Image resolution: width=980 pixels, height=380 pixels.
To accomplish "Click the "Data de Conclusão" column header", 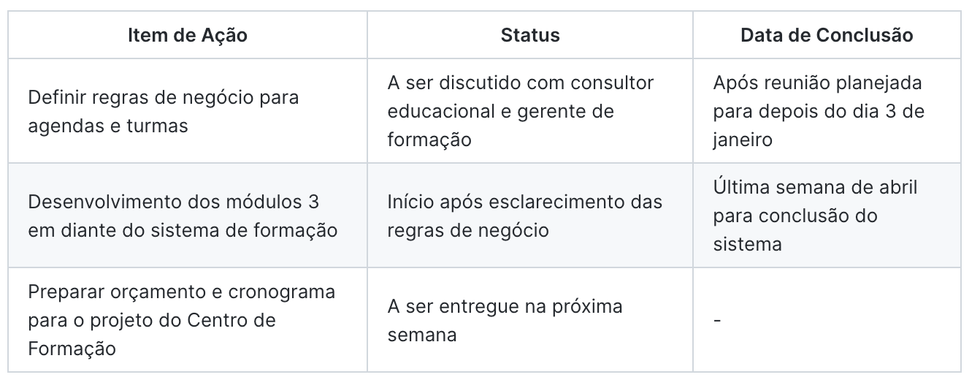I will coord(827,36).
